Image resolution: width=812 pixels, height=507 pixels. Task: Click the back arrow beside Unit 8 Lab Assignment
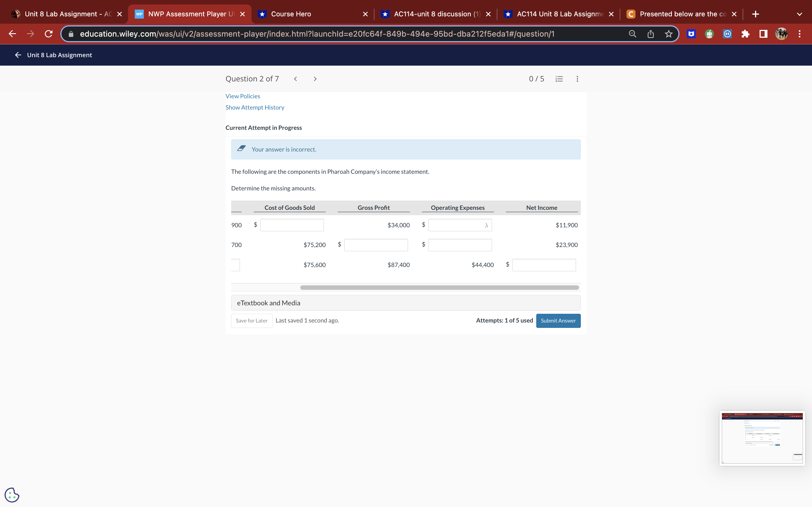[x=18, y=55]
